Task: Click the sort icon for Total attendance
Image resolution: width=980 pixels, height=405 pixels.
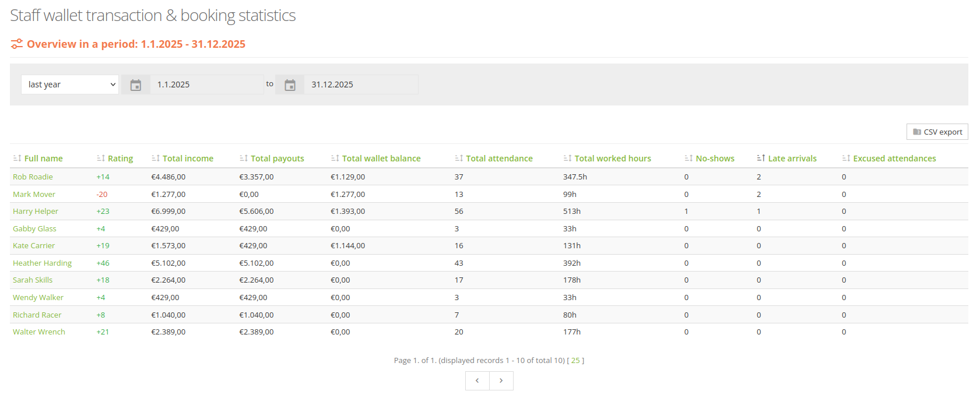Action: [x=459, y=159]
